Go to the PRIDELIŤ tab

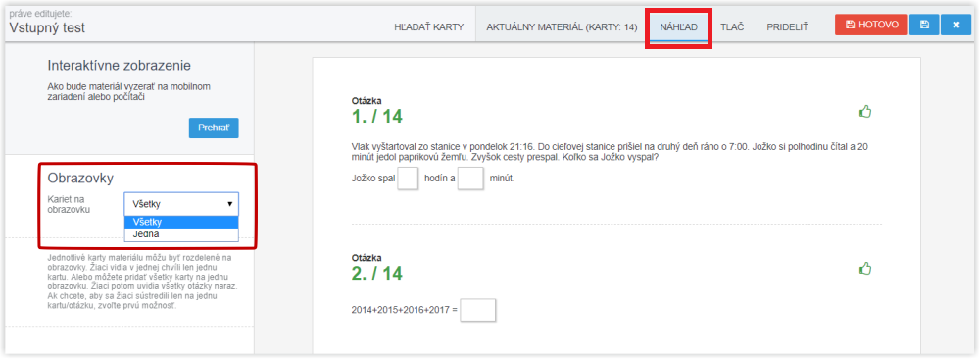tap(787, 27)
